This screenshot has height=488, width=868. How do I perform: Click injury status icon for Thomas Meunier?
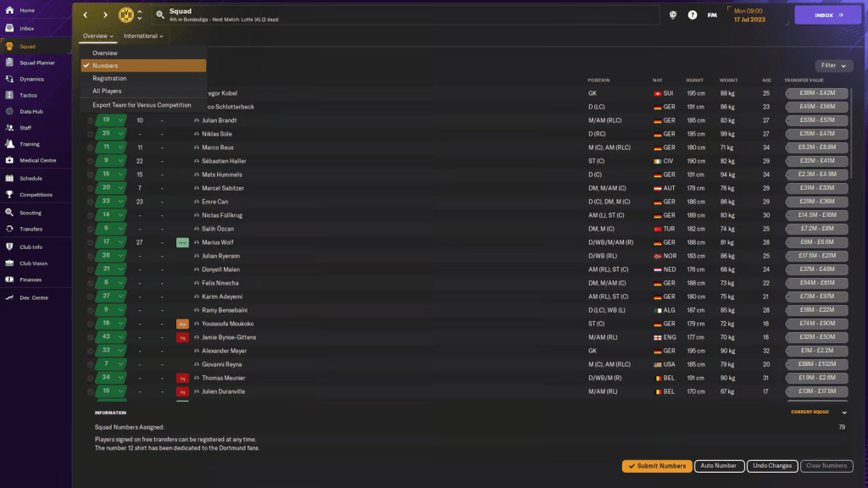182,378
